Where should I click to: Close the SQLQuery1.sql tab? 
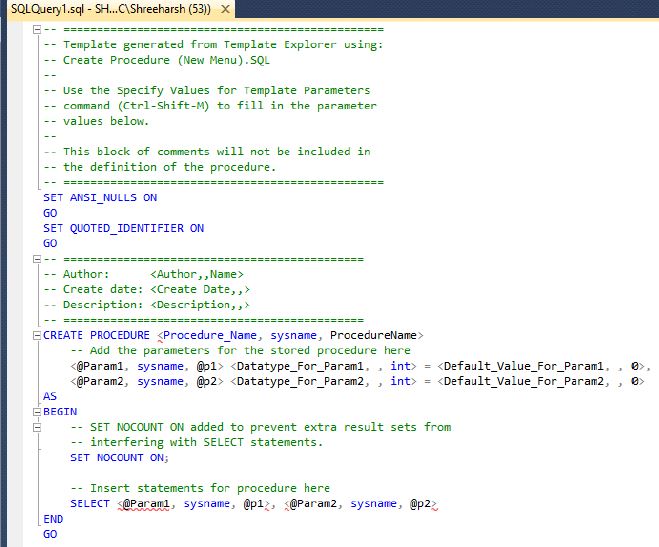[225, 9]
